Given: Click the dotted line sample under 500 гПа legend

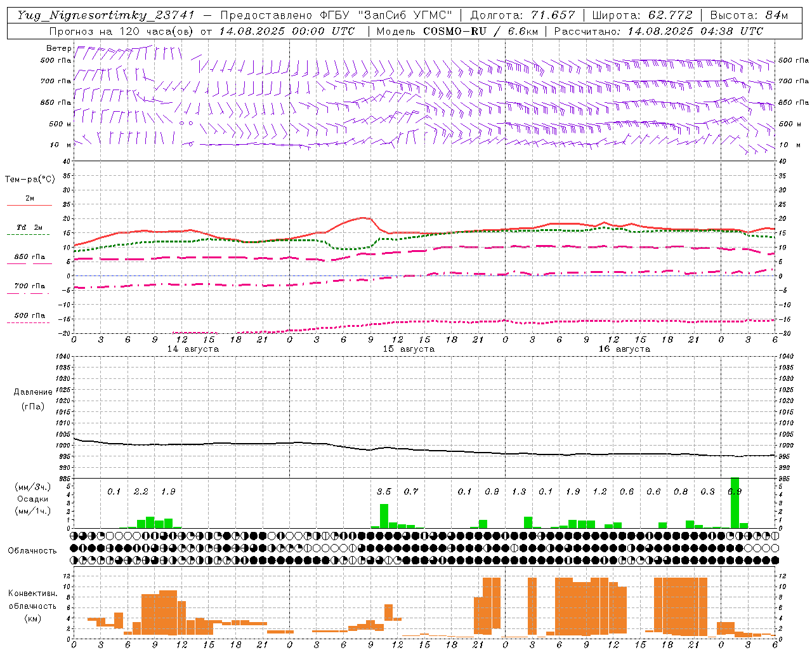Looking at the screenshot, I should point(29,322).
